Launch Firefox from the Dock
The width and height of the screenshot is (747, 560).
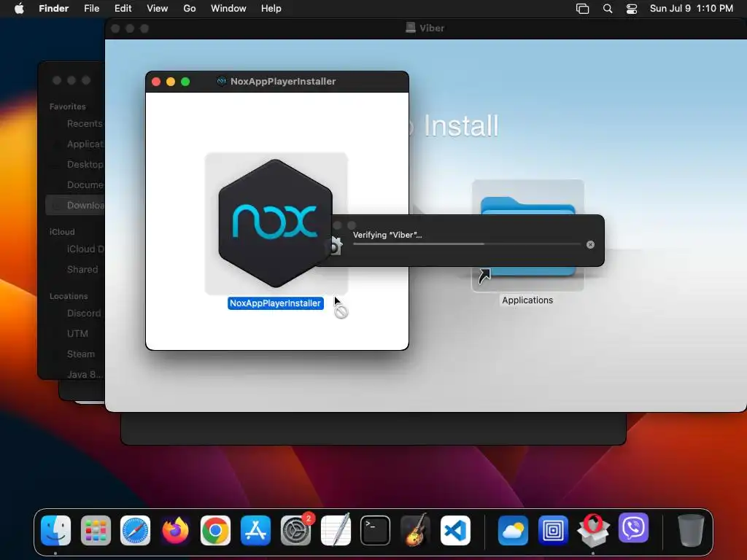pyautogui.click(x=175, y=531)
